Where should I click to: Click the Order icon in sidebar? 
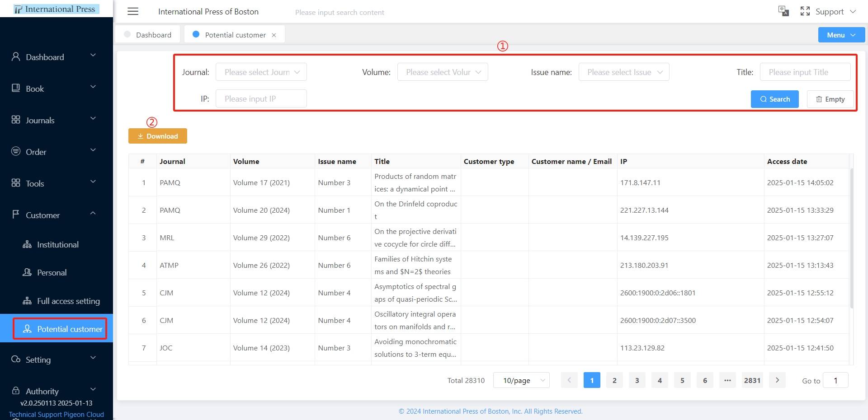click(16, 151)
